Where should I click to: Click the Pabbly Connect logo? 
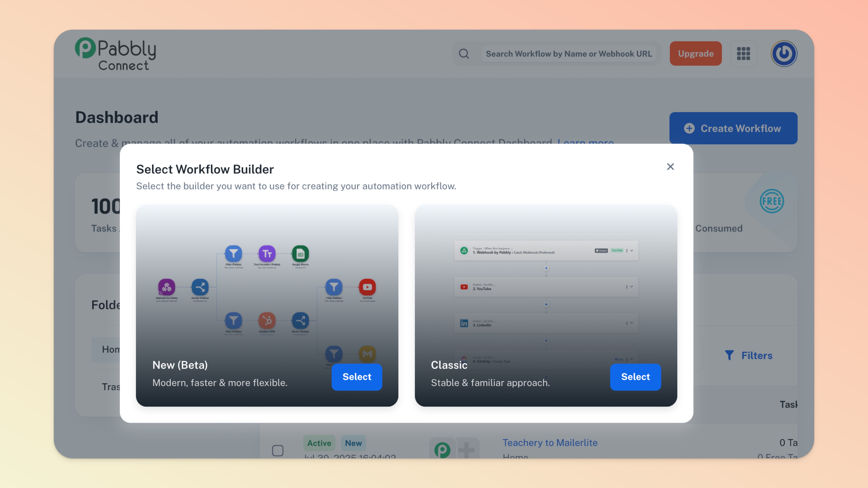115,54
